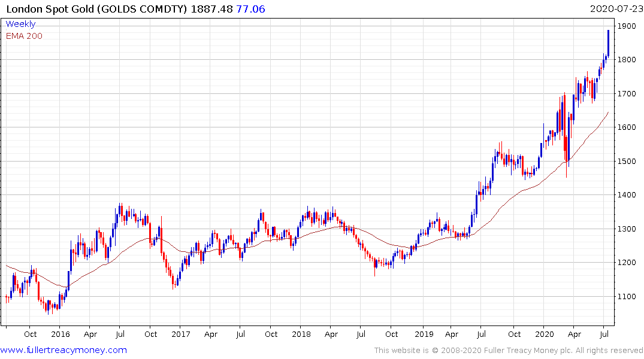This screenshot has height=359, width=644.
Task: Select the blue change value 77.06
Action: pos(250,9)
